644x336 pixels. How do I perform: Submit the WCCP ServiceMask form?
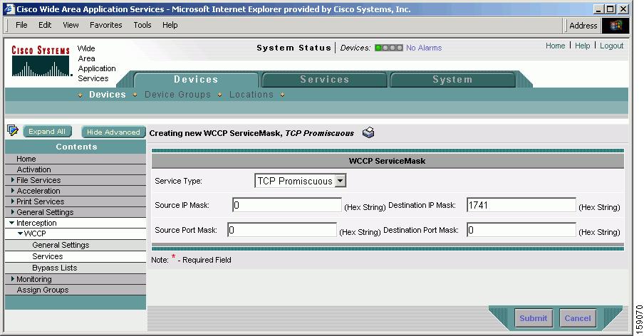533,318
